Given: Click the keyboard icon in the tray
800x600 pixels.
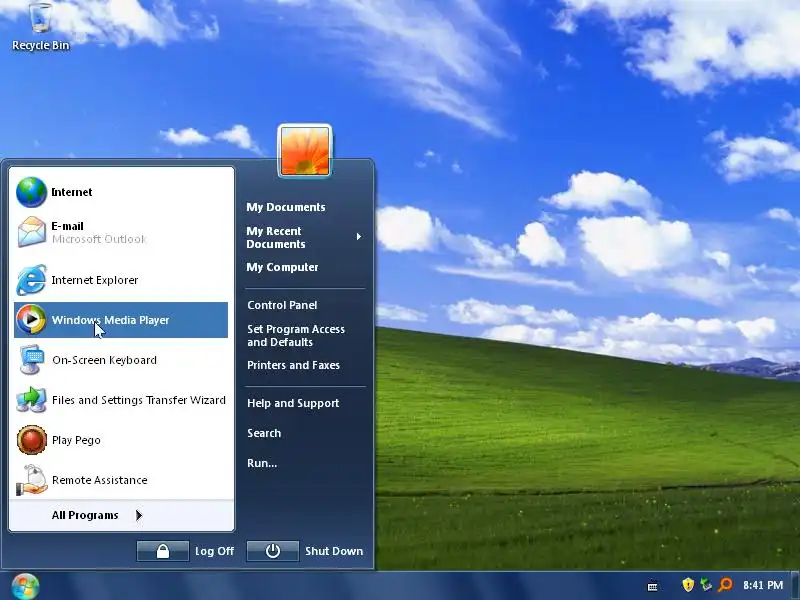Looking at the screenshot, I should coord(652,586).
